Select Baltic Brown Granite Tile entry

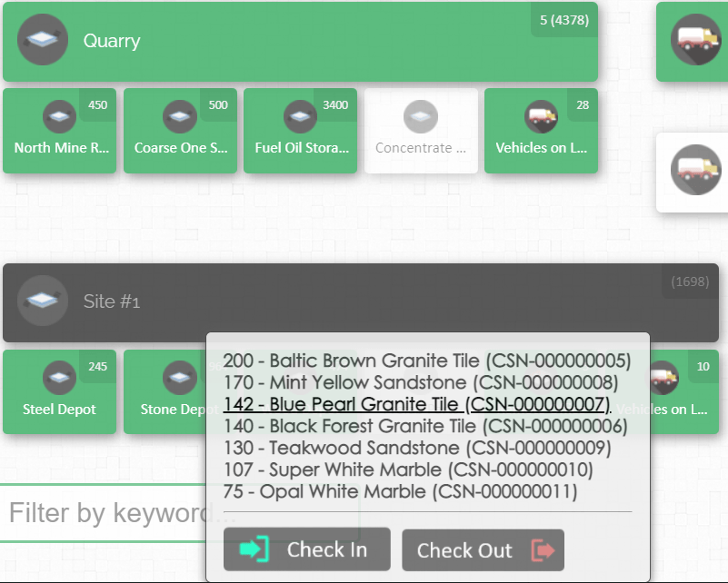426,361
